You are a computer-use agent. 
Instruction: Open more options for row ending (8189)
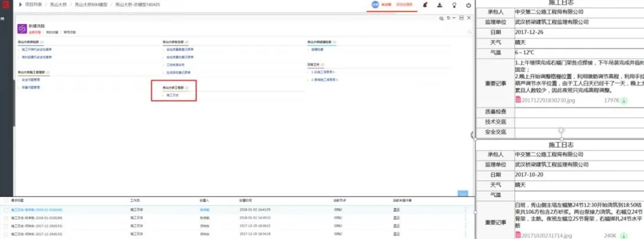[x=466, y=217]
